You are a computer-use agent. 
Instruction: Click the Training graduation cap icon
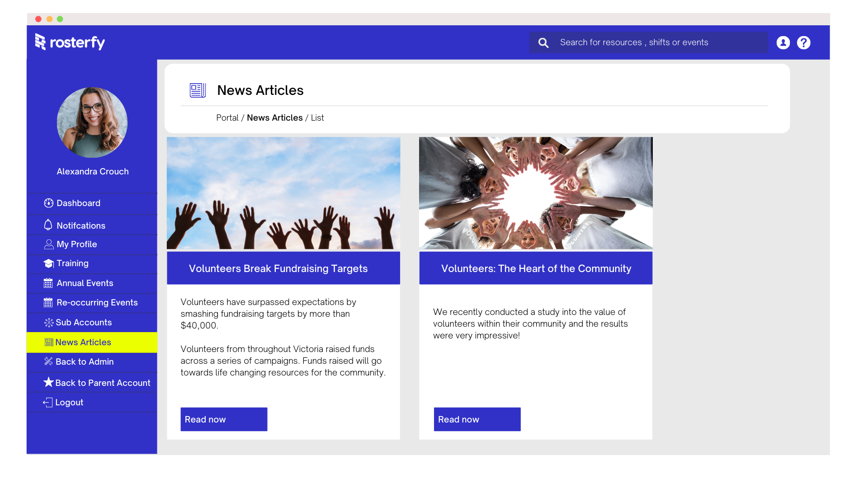[x=49, y=263]
